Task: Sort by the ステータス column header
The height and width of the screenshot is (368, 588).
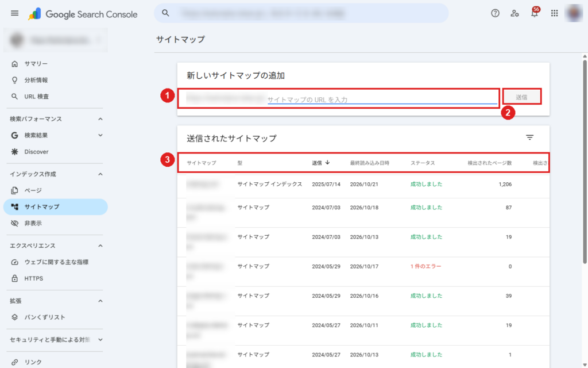Action: click(423, 163)
